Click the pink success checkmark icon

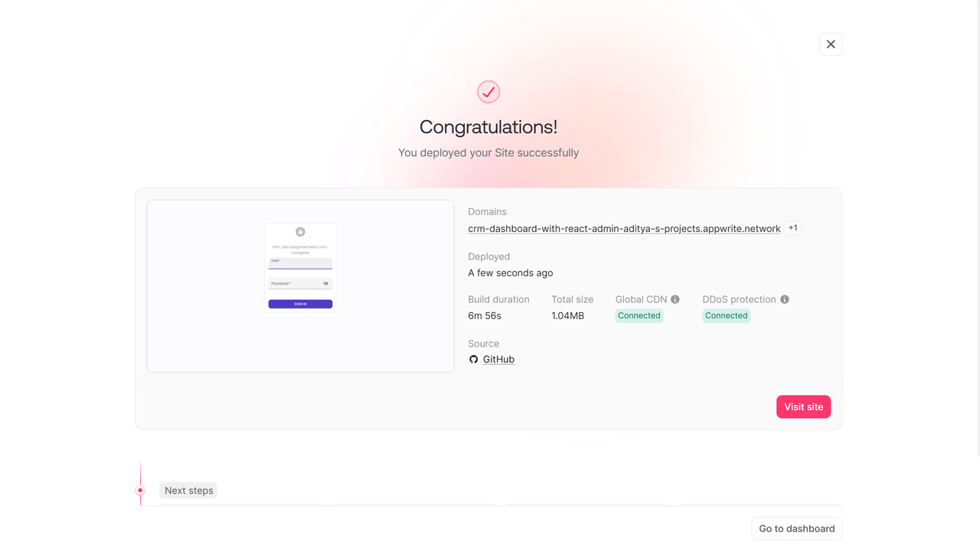pos(488,92)
